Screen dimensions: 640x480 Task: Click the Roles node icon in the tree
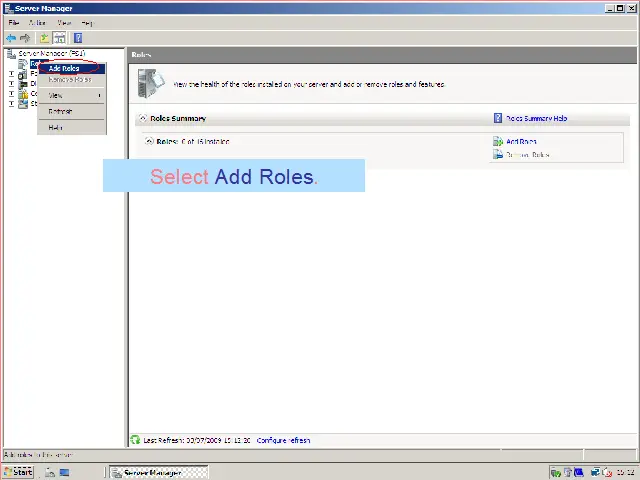[x=23, y=64]
